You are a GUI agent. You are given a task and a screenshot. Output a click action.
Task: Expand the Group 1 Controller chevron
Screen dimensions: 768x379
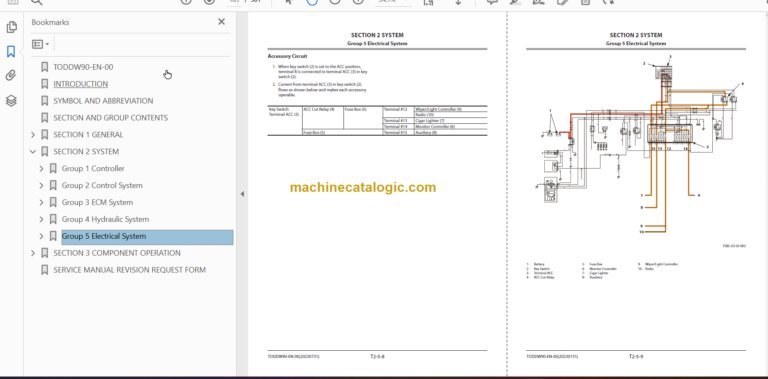coord(42,168)
